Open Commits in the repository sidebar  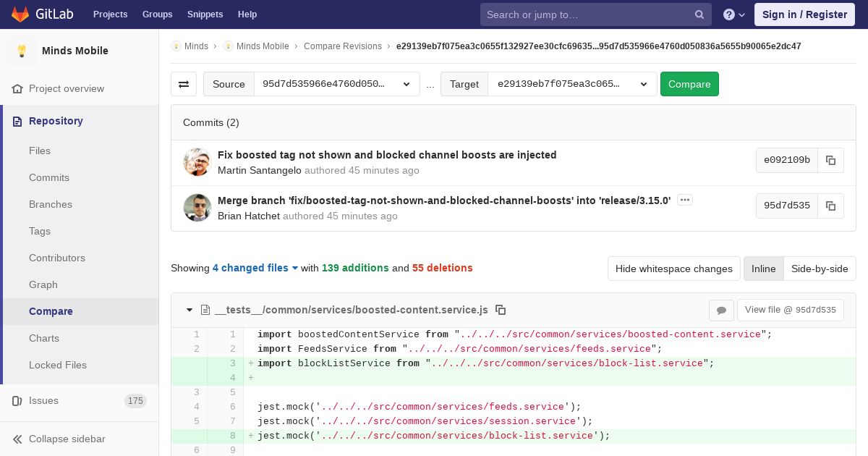pos(49,177)
